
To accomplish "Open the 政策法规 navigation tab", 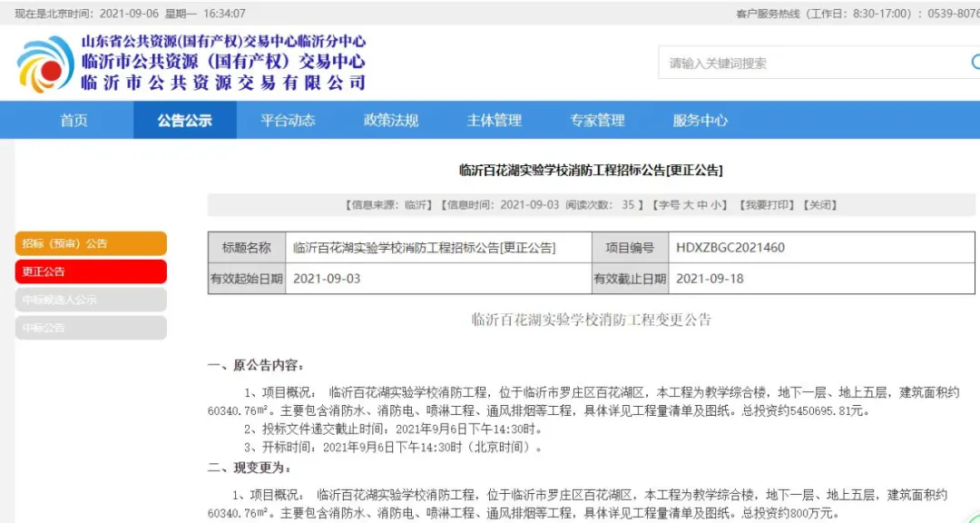I will pyautogui.click(x=391, y=120).
